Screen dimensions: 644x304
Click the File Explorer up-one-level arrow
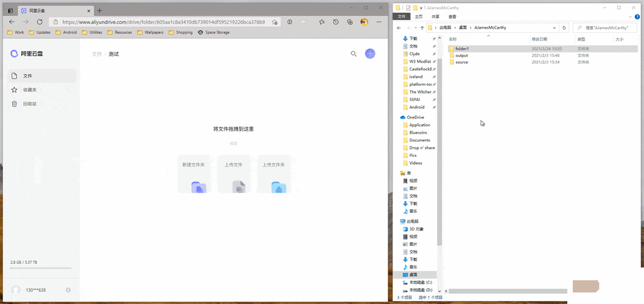coord(422,28)
